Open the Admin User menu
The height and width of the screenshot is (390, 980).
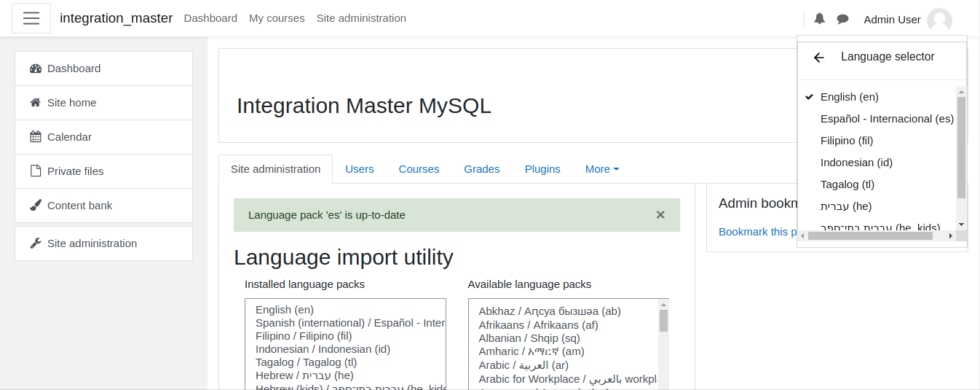(908, 20)
